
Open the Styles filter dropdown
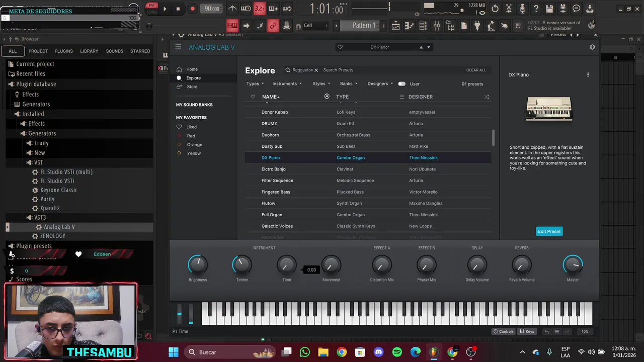pyautogui.click(x=321, y=84)
